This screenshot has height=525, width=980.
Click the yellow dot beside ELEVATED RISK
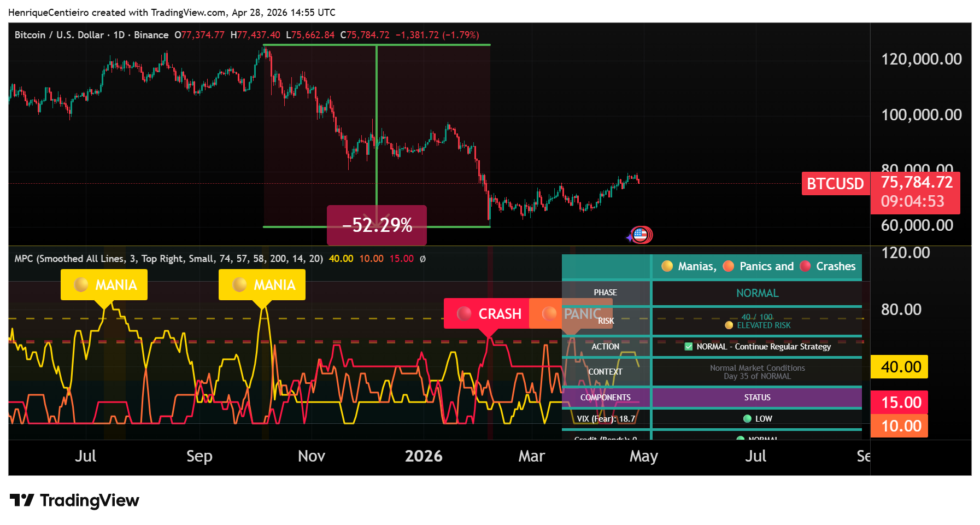click(729, 325)
